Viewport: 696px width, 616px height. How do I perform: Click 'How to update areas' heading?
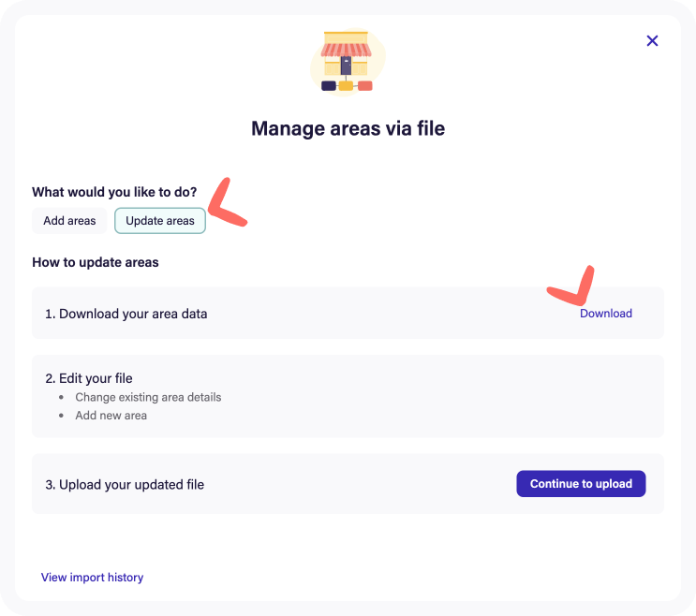click(x=95, y=262)
